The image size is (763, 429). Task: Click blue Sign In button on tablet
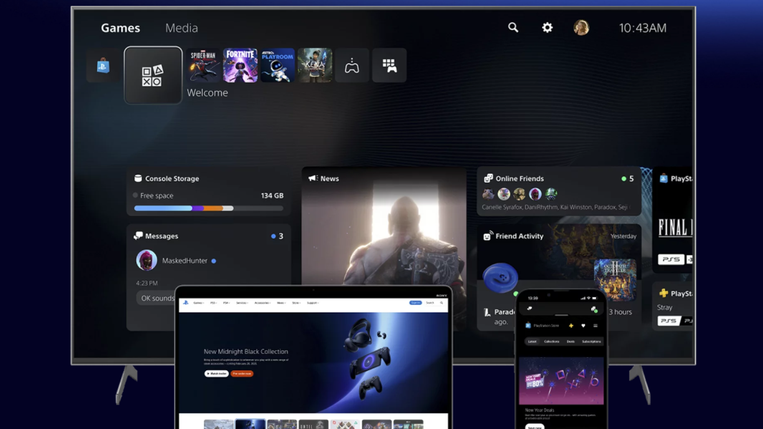[415, 303]
